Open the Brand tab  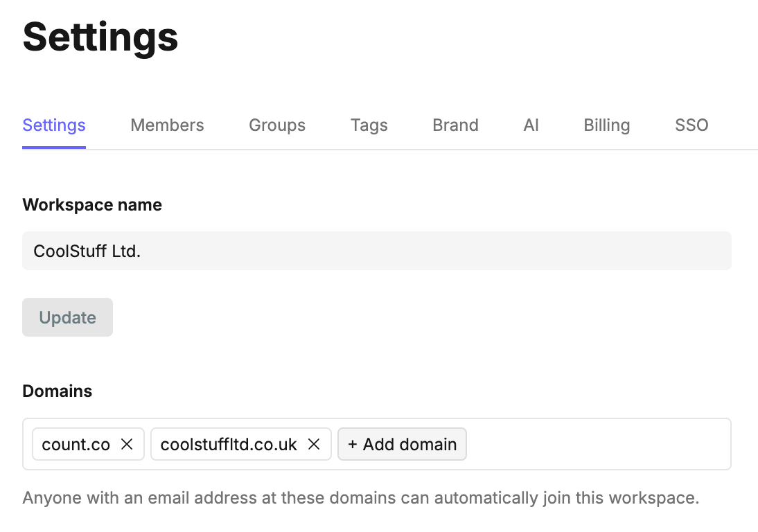point(455,125)
